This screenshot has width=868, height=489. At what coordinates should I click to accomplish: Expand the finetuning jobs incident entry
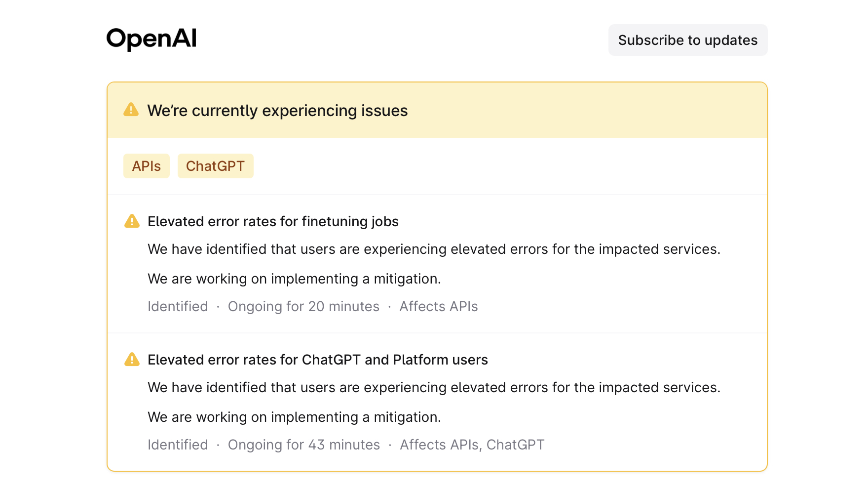[273, 221]
